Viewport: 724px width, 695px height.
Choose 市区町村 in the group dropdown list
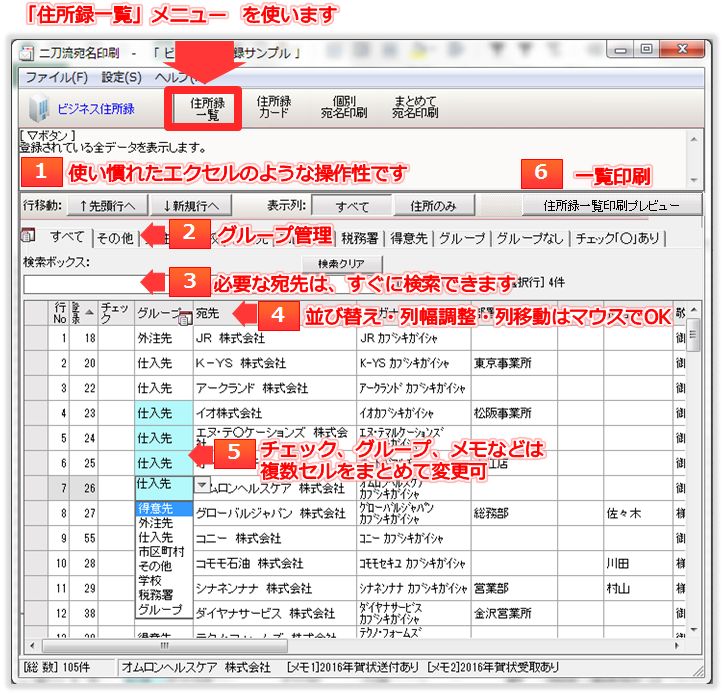[164, 552]
